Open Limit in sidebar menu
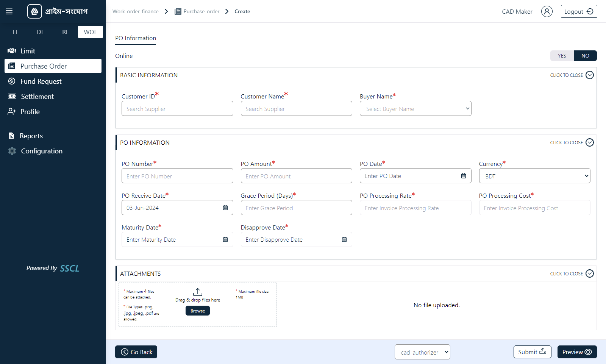Image resolution: width=606 pixels, height=364 pixels. click(x=53, y=51)
